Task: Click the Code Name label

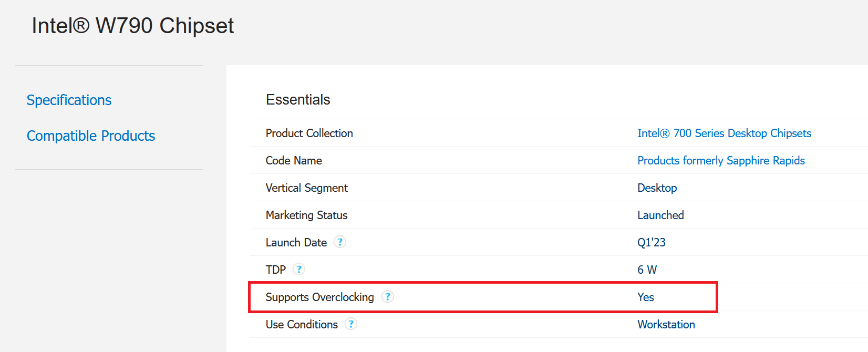Action: [294, 161]
